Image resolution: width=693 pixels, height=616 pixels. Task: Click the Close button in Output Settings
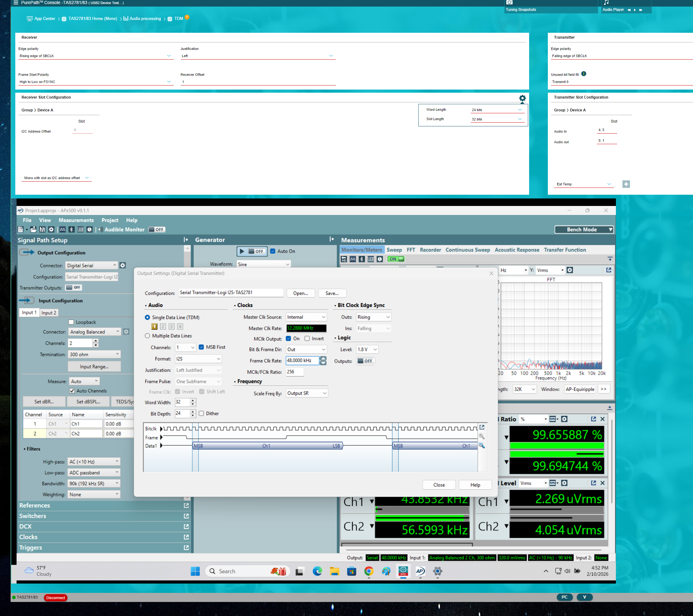(x=439, y=485)
